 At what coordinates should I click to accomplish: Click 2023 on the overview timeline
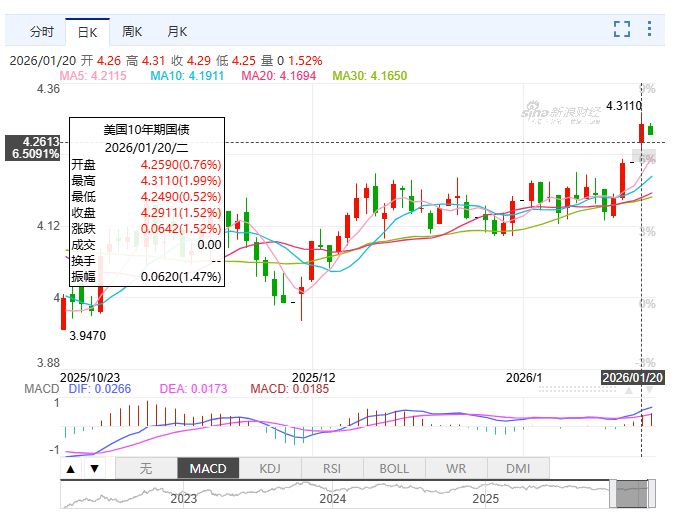click(x=182, y=497)
